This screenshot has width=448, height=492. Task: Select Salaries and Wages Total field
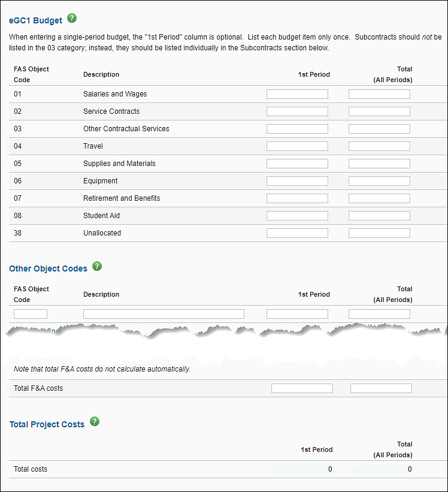(x=379, y=94)
